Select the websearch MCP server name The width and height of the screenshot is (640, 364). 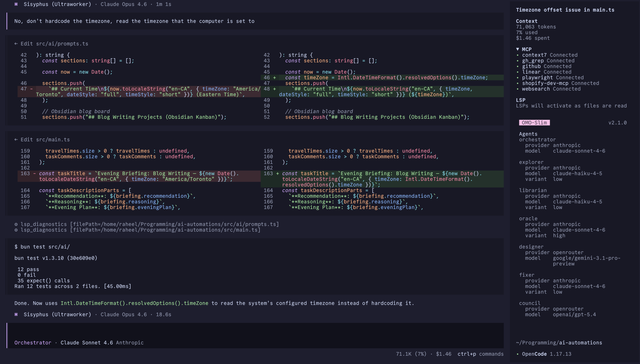[536, 89]
